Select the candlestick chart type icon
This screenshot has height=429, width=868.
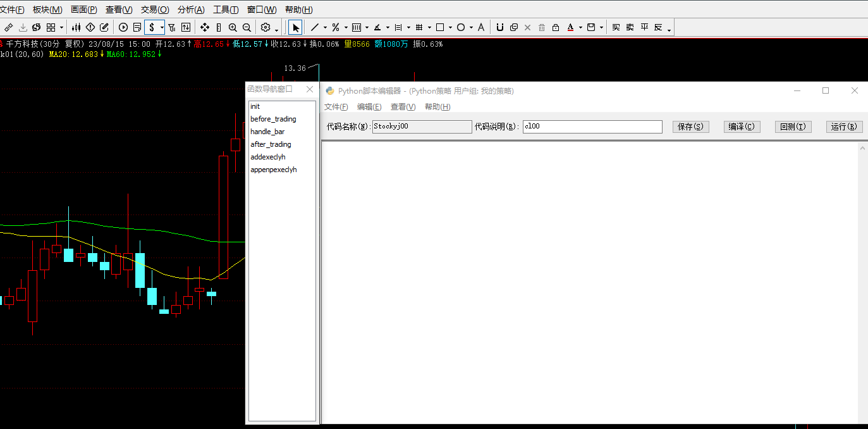click(x=76, y=27)
